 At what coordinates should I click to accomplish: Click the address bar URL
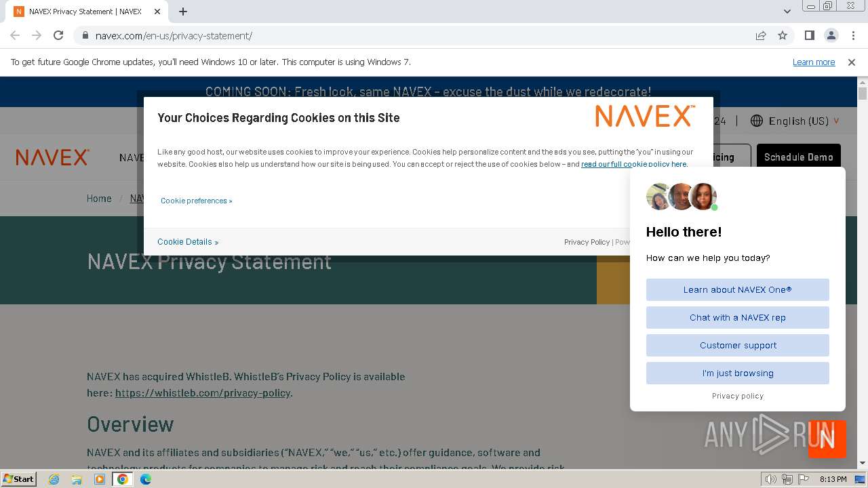click(174, 36)
